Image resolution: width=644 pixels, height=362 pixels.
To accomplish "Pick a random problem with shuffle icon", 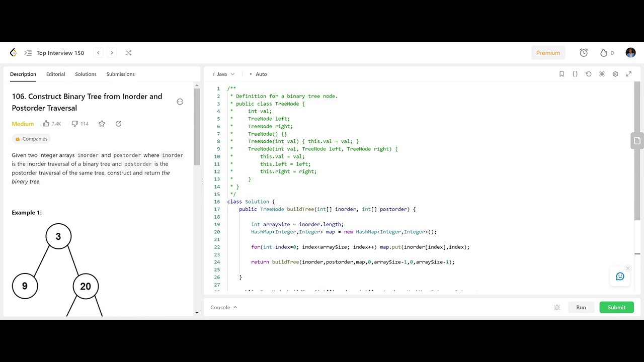I will 128,53.
